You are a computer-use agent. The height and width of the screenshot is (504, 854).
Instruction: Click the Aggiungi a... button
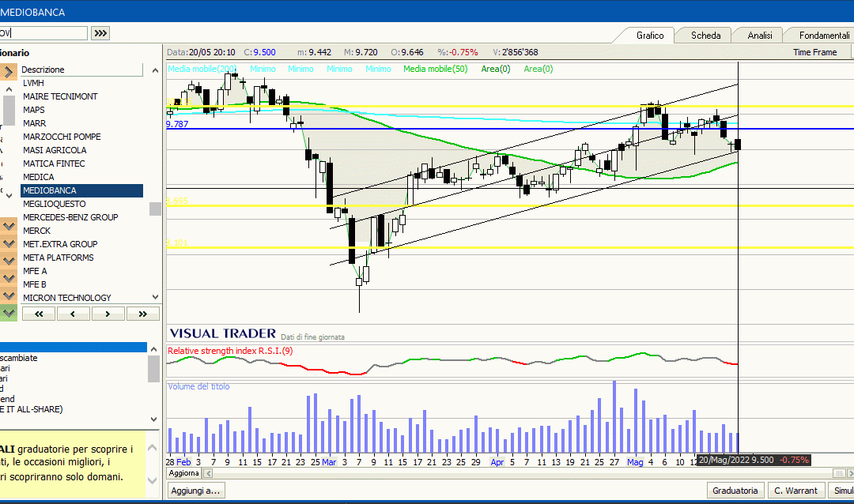pos(195,491)
